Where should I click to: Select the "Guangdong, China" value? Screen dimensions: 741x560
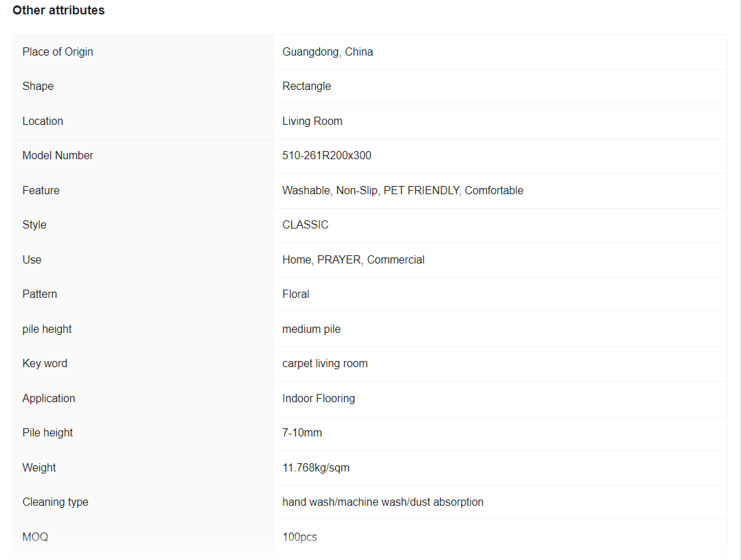[328, 52]
